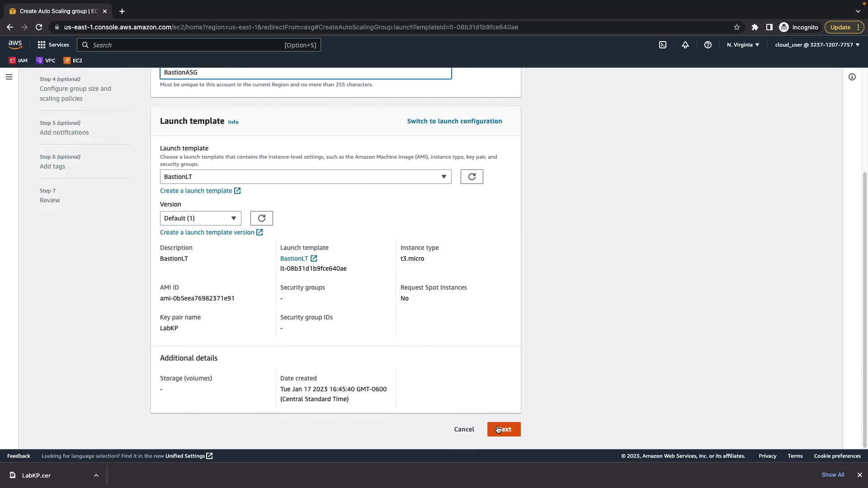Open notifications bell icon
Viewport: 868px width, 488px height.
[685, 45]
